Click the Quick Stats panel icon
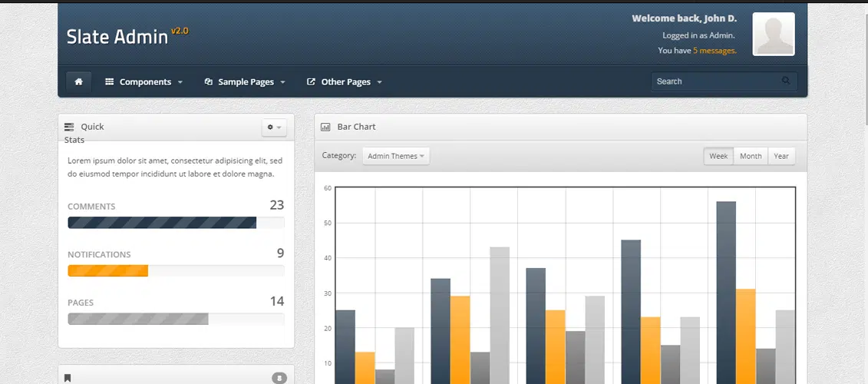Image resolution: width=868 pixels, height=384 pixels. (x=69, y=127)
